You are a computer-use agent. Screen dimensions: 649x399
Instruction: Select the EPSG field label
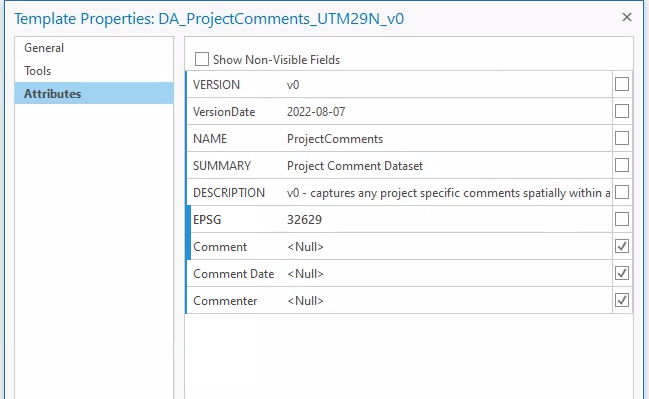click(207, 219)
